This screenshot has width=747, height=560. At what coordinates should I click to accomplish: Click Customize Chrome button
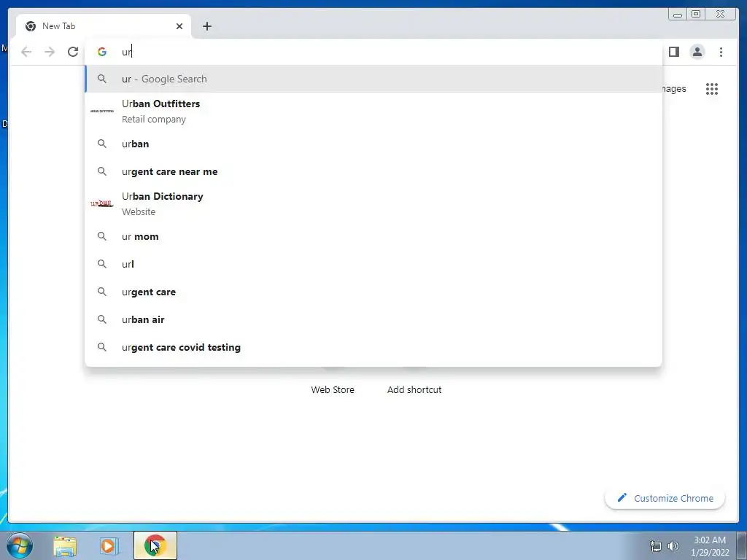tap(665, 498)
